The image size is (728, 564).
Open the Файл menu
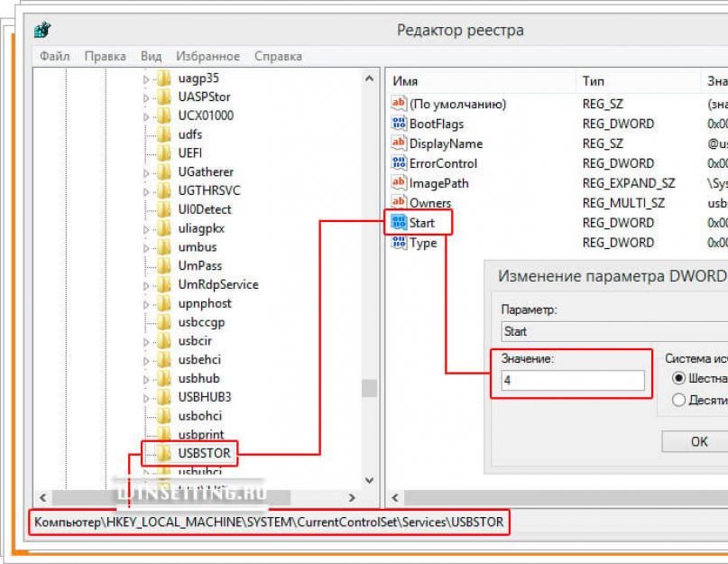pyautogui.click(x=54, y=56)
